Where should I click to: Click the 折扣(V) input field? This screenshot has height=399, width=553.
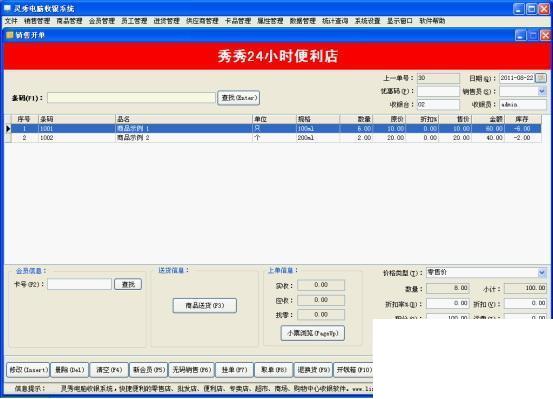click(x=525, y=303)
